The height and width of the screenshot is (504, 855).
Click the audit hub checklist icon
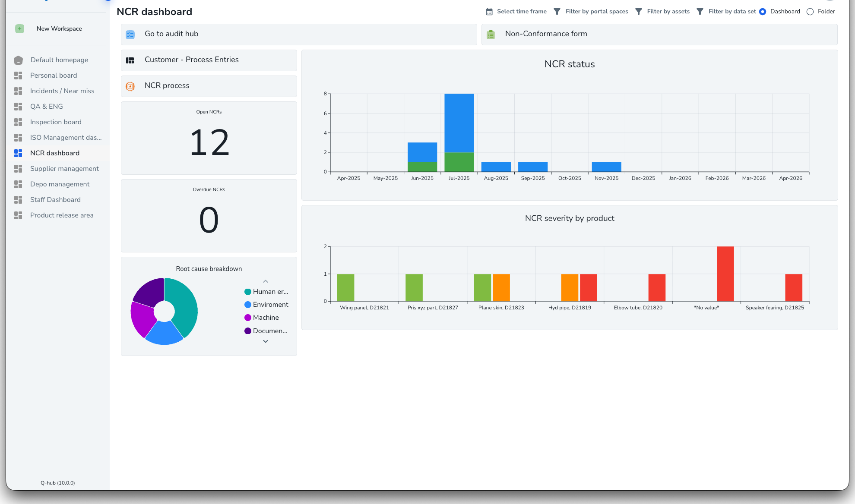[x=130, y=34]
